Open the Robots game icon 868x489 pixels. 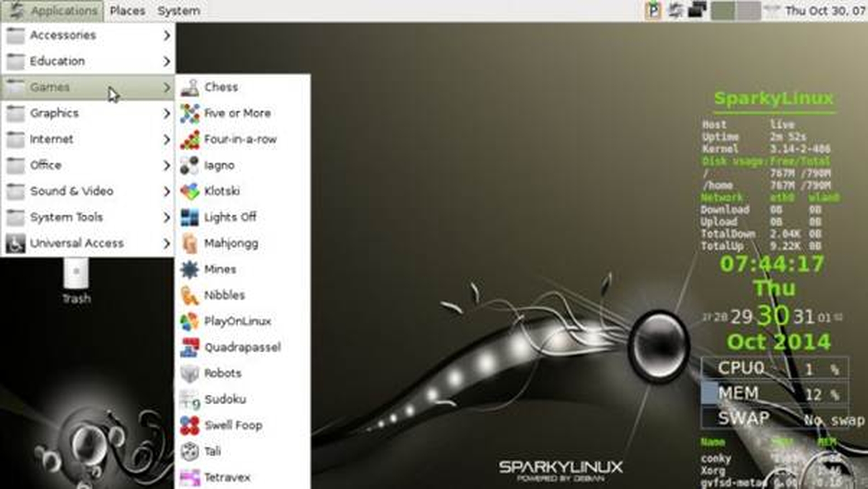(x=190, y=373)
